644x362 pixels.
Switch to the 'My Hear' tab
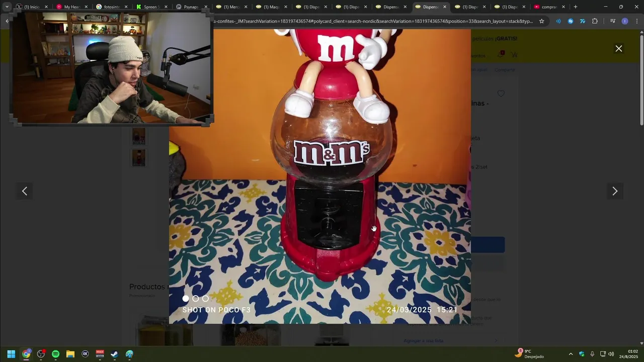tap(71, 7)
